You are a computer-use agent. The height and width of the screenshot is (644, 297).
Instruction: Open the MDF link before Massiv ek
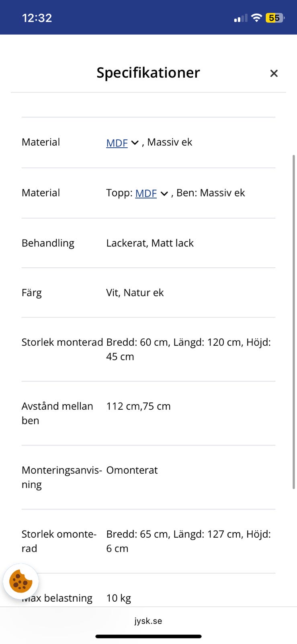pos(117,143)
